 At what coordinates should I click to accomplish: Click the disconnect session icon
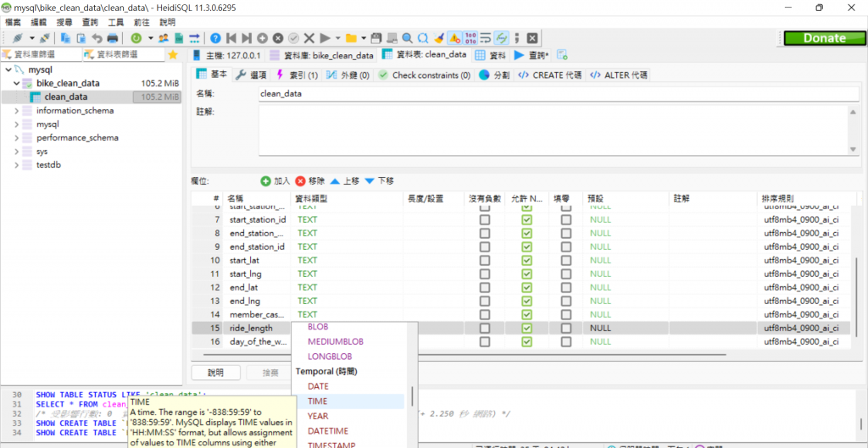(44, 38)
